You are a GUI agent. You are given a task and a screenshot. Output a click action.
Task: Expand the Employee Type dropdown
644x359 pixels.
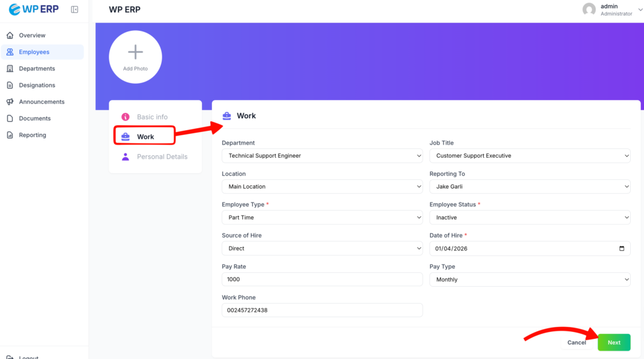(x=322, y=218)
